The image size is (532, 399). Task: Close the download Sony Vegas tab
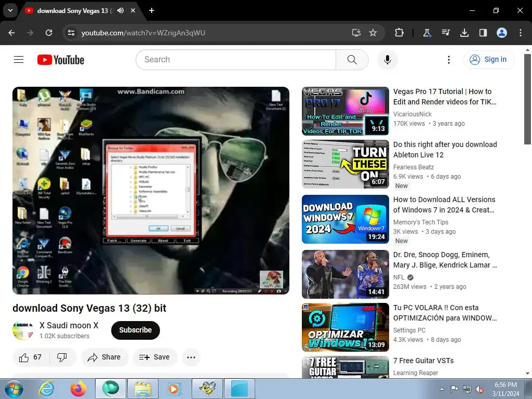[x=133, y=10]
